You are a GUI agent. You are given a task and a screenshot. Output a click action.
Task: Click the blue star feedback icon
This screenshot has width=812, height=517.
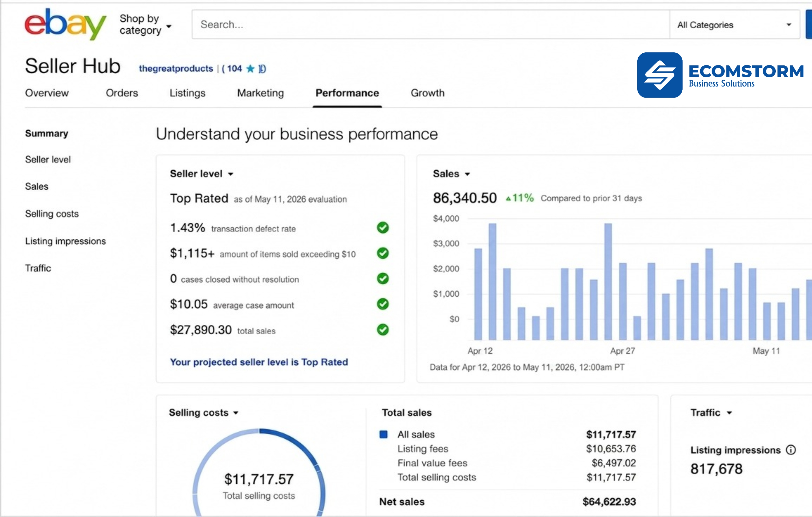coord(250,69)
